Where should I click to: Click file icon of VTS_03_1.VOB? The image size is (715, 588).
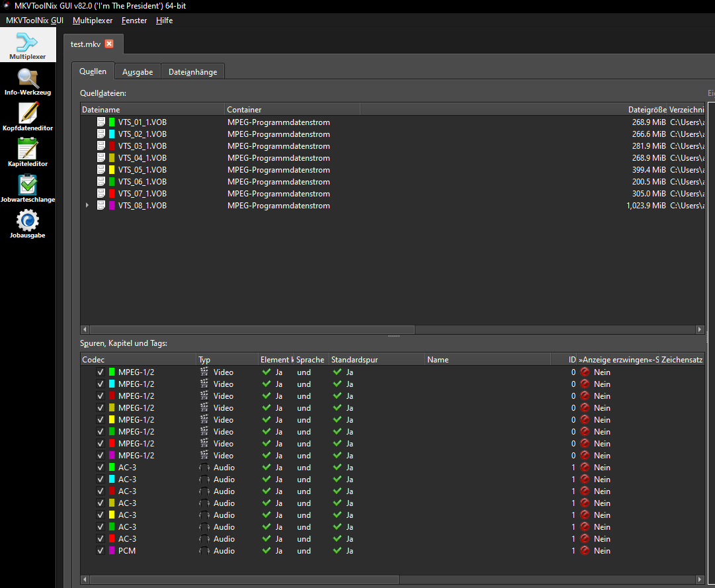tap(101, 146)
